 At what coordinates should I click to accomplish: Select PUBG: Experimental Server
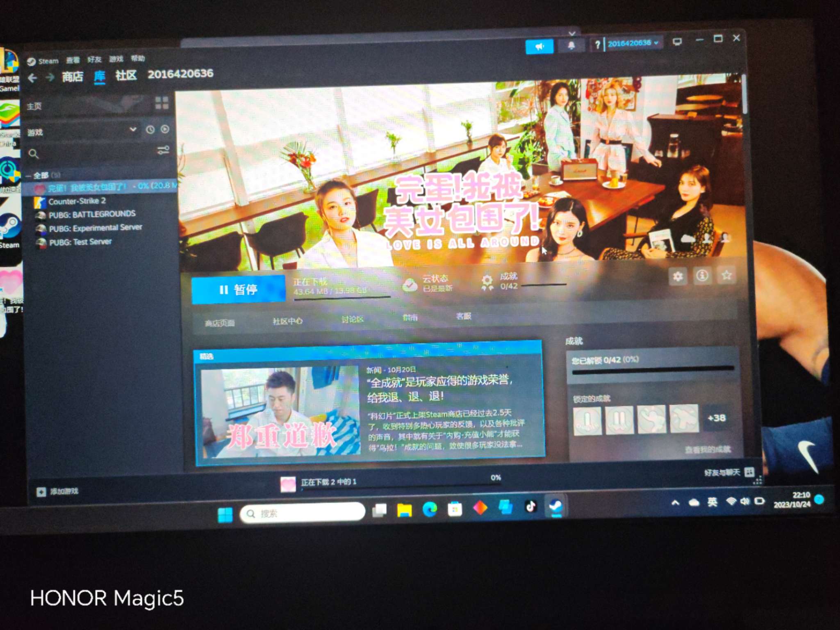coord(95,228)
